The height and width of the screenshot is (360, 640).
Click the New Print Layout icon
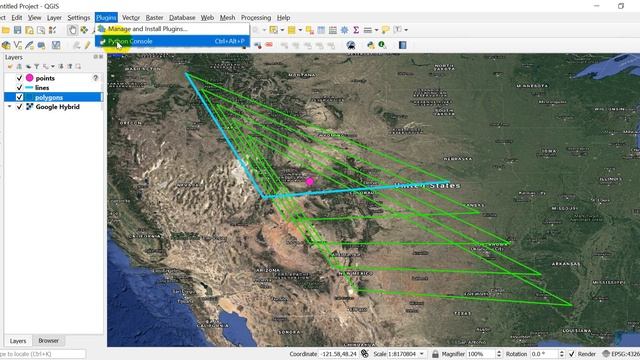coord(29,30)
